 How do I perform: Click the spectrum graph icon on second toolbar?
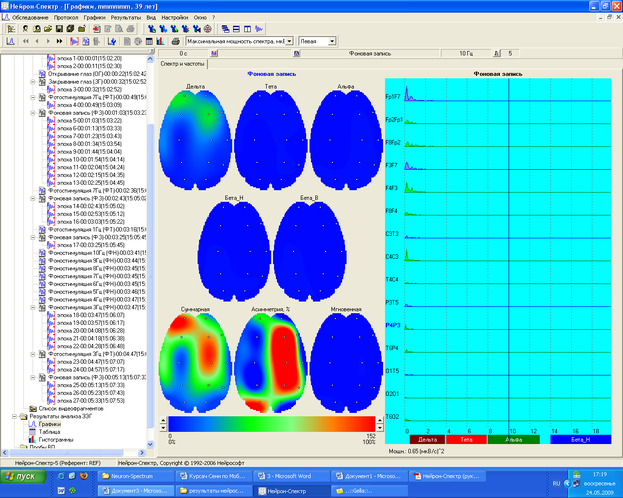(11, 41)
